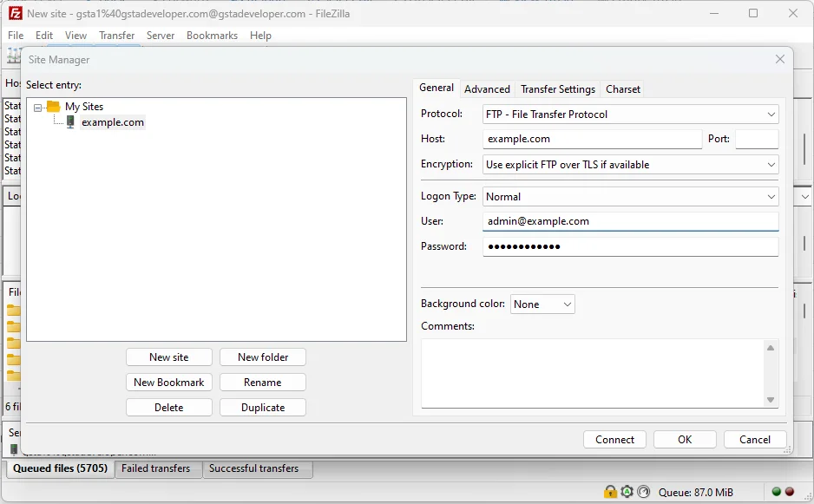This screenshot has height=504, width=814.
Task: Click the Duplicate button
Action: click(263, 408)
